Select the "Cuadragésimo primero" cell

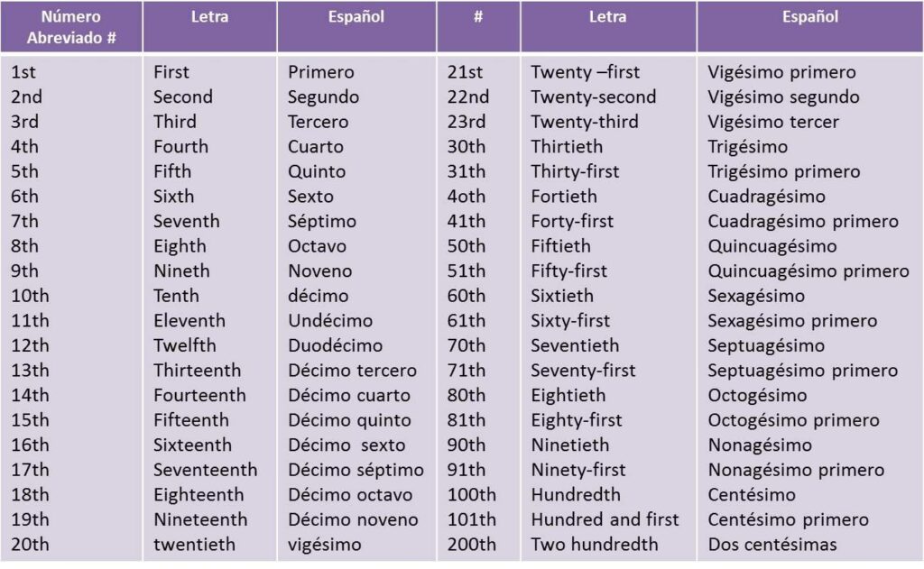pos(803,221)
